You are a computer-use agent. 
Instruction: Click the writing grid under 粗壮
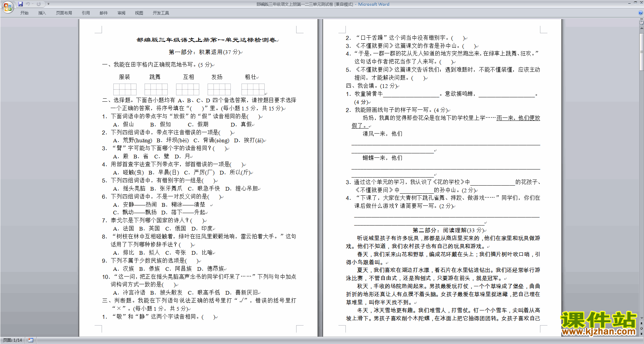coord(253,89)
